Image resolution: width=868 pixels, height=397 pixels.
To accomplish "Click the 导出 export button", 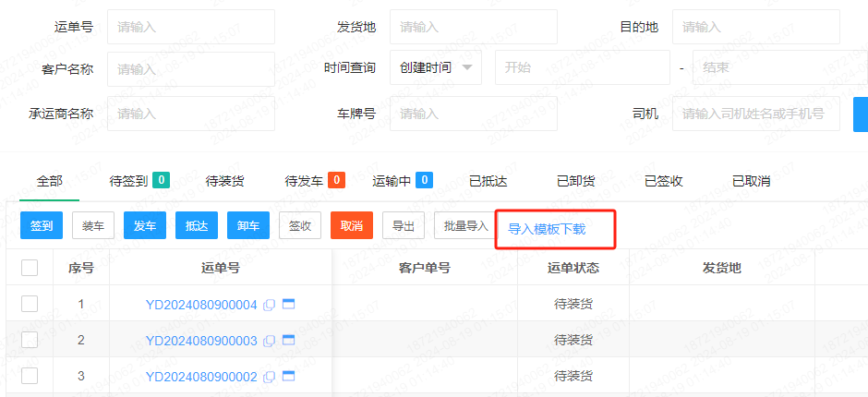I will click(404, 226).
